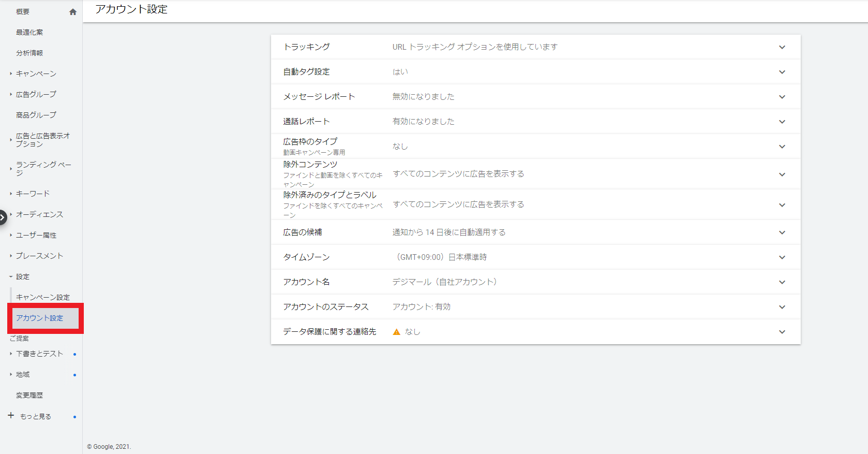
Task: Expand the 自動タグ設定 row chevron
Action: click(782, 72)
